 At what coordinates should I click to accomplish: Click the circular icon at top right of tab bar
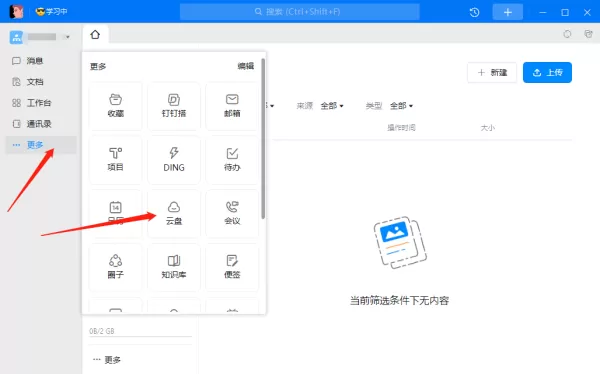[567, 34]
